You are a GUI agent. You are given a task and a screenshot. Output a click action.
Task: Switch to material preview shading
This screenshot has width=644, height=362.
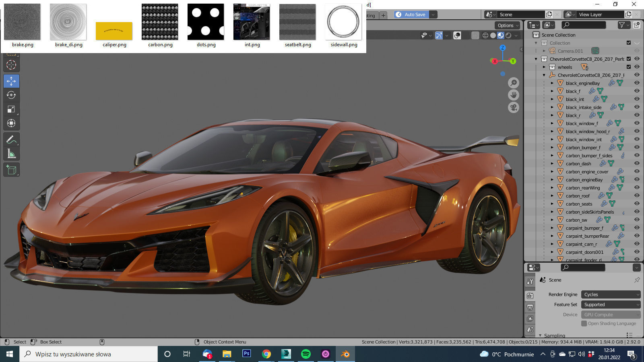pyautogui.click(x=501, y=35)
